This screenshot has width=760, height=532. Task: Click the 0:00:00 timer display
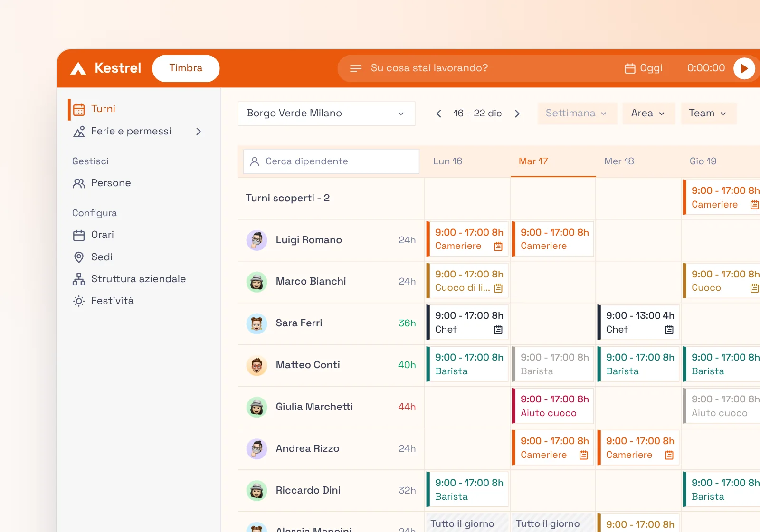pos(706,68)
